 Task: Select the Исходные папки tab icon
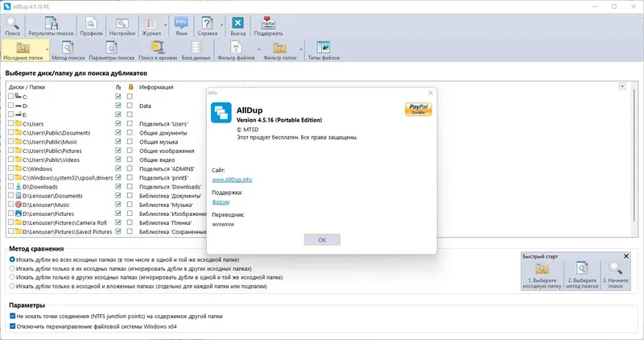pyautogui.click(x=23, y=51)
